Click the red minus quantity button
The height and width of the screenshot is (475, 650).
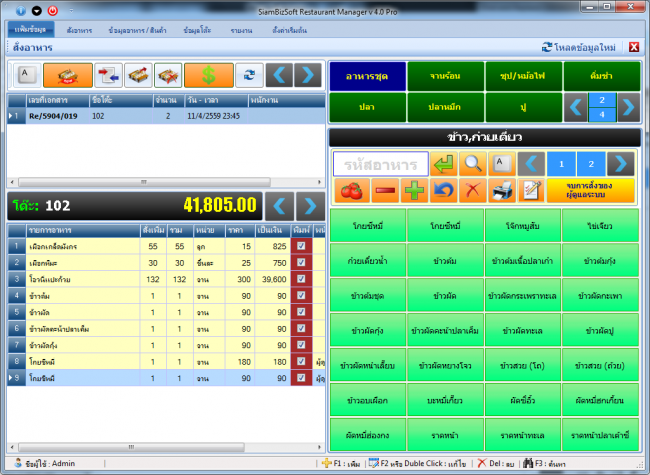point(385,191)
